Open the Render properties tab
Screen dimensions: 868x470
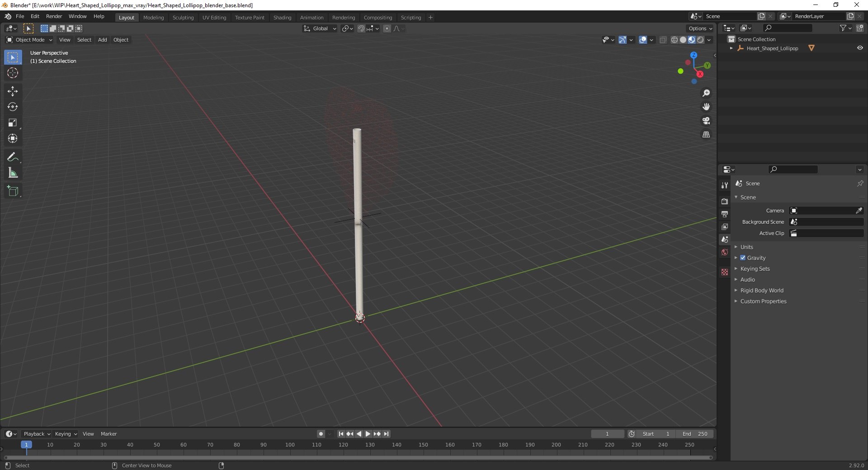point(725,201)
